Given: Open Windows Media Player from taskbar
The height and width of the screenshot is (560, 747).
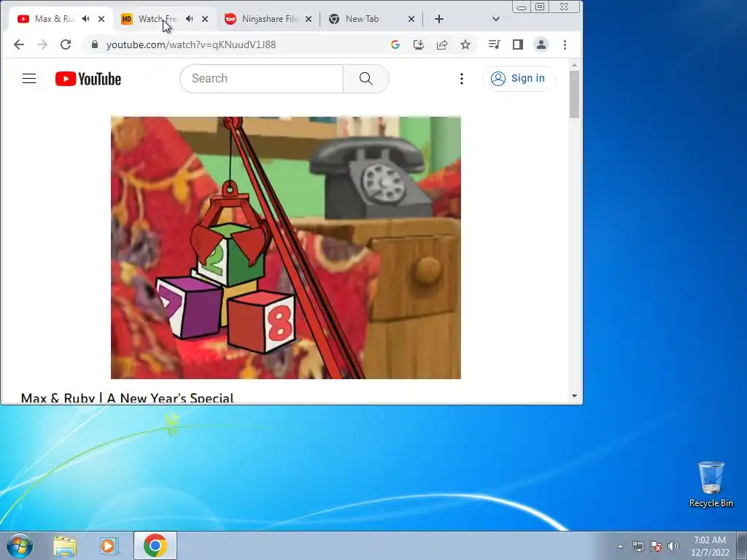Looking at the screenshot, I should [x=109, y=545].
